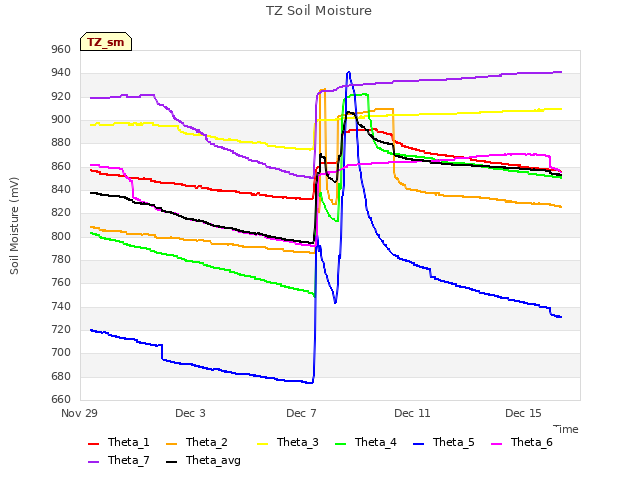Click the orange Theta_2 legend color marker
640x480 pixels.
click(171, 444)
